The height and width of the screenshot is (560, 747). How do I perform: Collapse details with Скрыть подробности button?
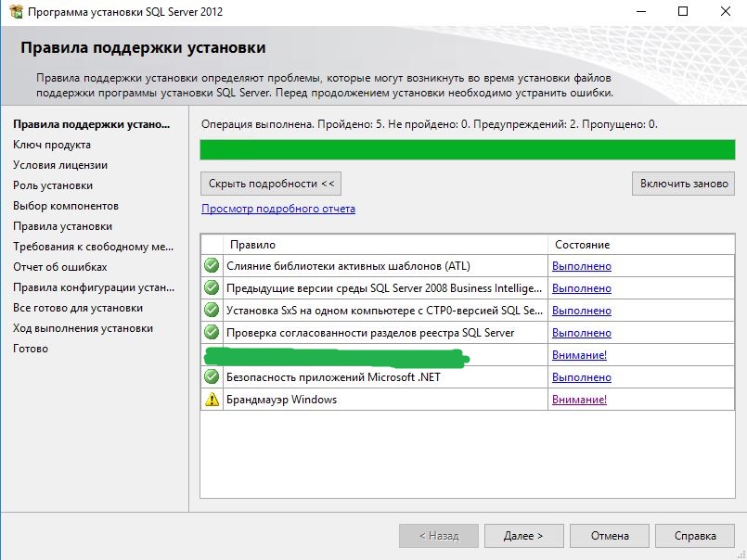(x=271, y=184)
